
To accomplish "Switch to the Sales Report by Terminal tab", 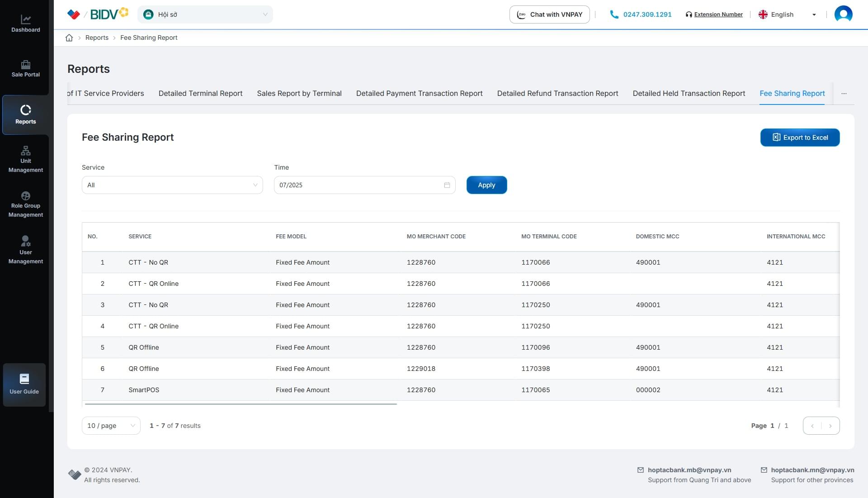I will pos(299,93).
